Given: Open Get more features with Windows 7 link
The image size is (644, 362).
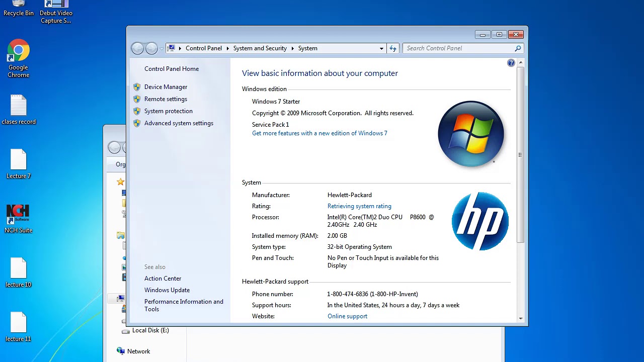Looking at the screenshot, I should pos(319,133).
